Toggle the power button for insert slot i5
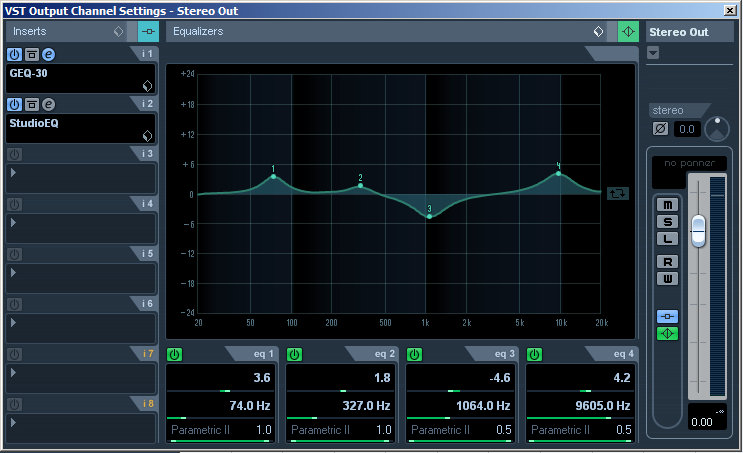This screenshot has width=743, height=453. click(15, 254)
